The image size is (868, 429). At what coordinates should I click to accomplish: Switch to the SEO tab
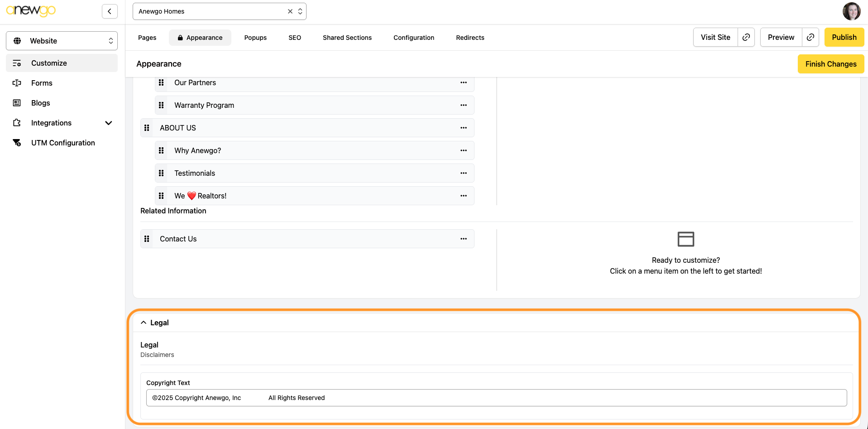point(294,38)
